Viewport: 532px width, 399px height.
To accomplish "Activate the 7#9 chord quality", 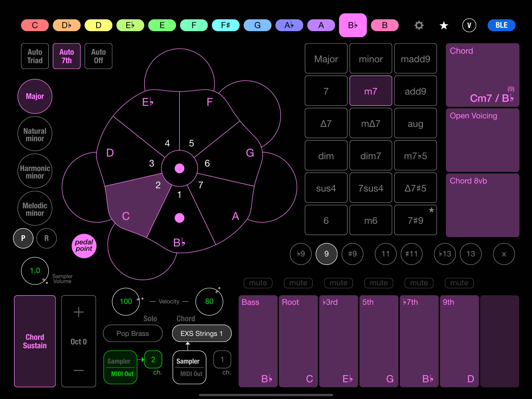I will pyautogui.click(x=415, y=220).
